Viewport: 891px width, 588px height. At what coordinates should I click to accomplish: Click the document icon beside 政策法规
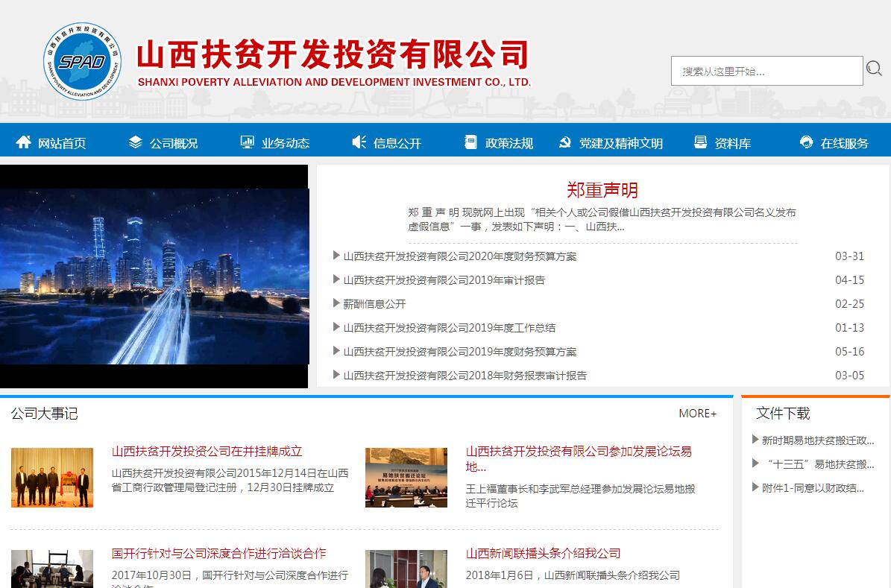[470, 142]
